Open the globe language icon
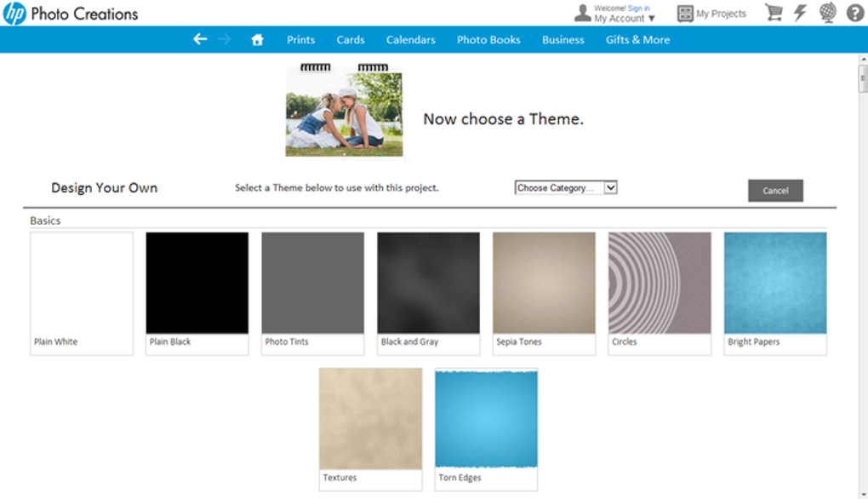Image resolution: width=868 pixels, height=499 pixels. [828, 13]
